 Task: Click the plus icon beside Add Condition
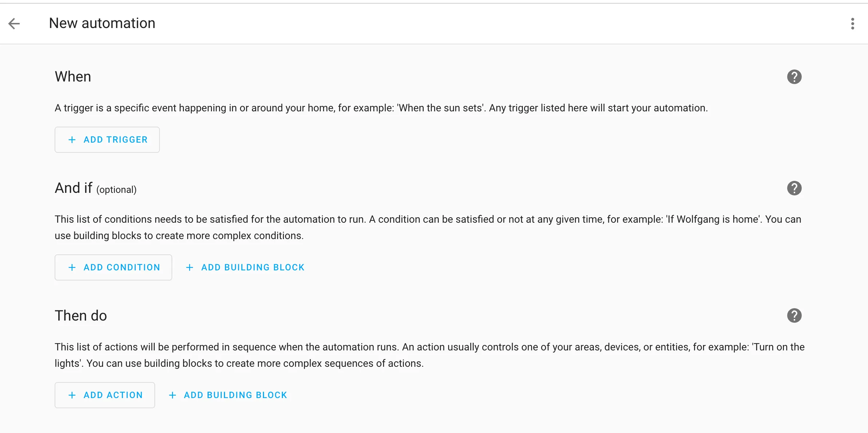(72, 267)
